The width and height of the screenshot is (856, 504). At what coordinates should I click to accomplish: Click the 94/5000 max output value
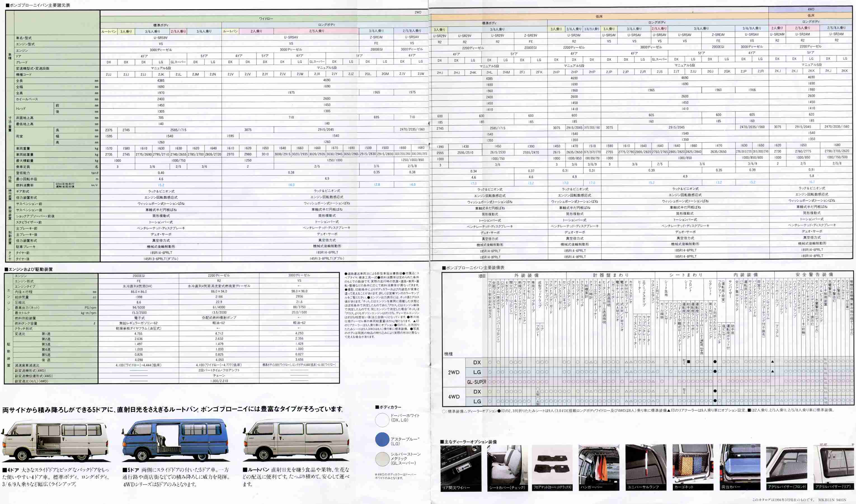138,307
